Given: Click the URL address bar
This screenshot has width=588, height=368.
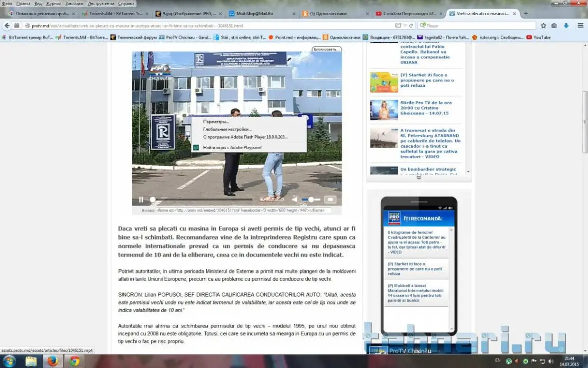Looking at the screenshot, I should pos(209,26).
